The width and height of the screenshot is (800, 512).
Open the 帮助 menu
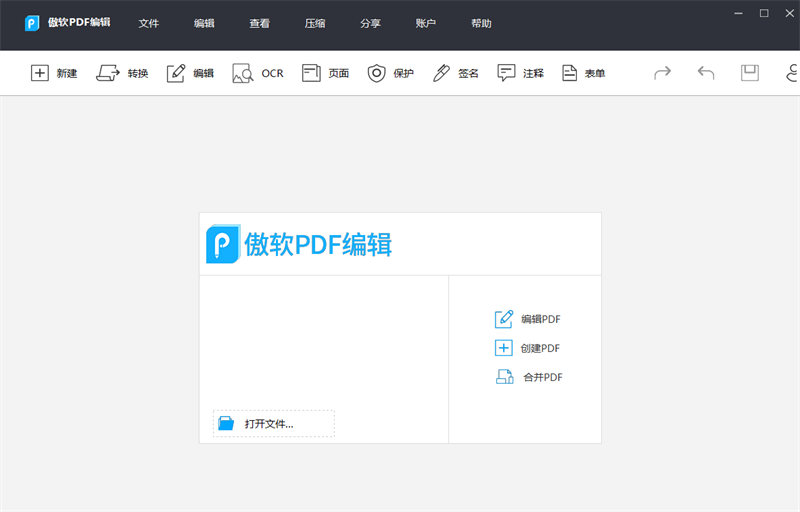tap(481, 23)
